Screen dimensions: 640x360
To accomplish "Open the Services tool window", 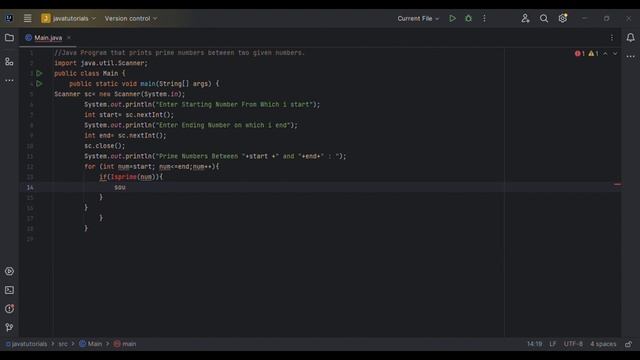I will [x=9, y=271].
